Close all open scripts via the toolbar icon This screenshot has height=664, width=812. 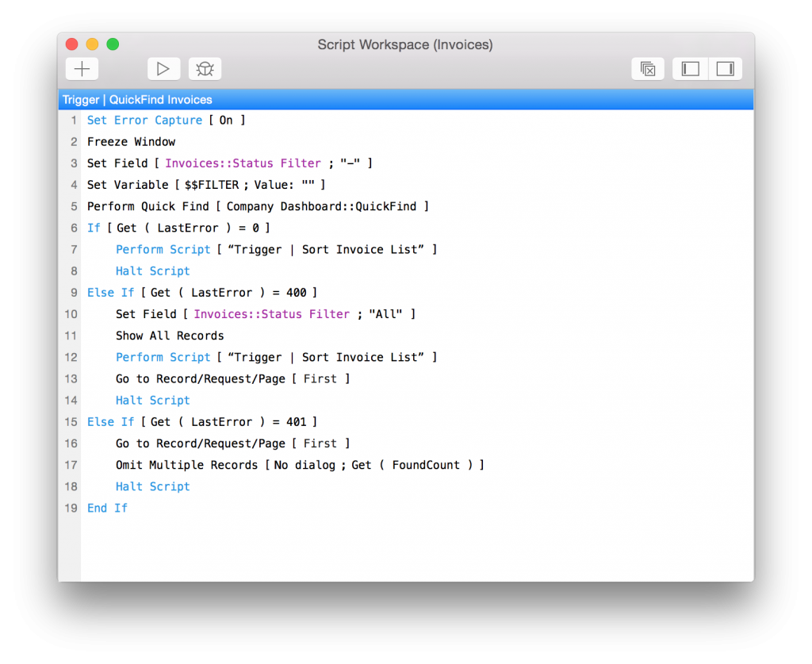click(x=648, y=69)
